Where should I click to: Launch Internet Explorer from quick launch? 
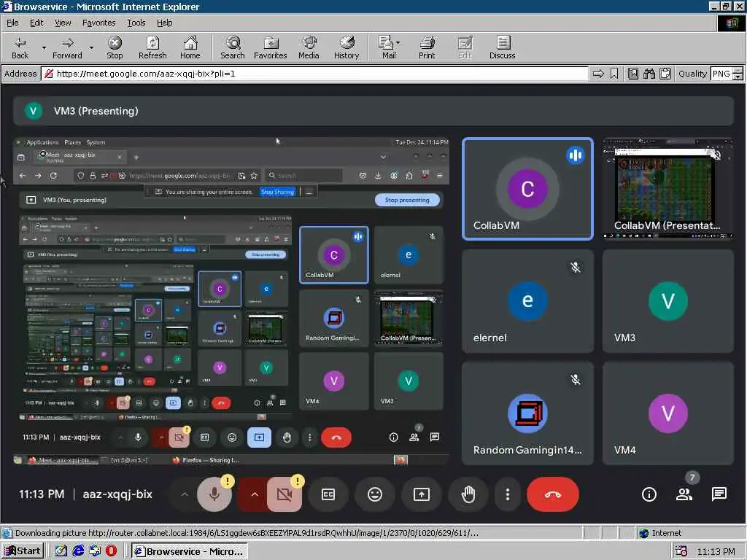tap(78, 551)
